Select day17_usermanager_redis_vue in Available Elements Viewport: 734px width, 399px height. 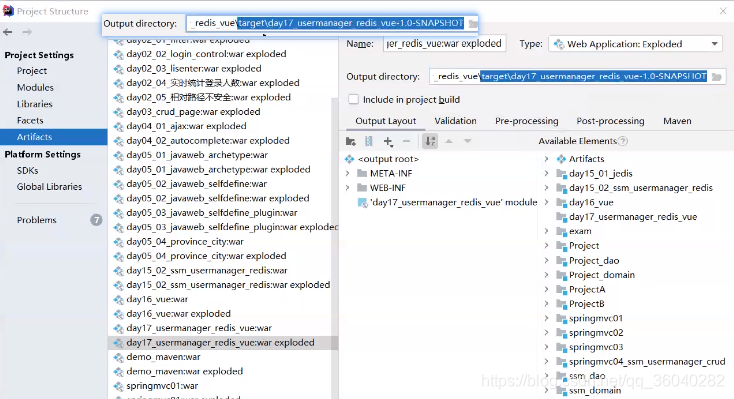click(x=633, y=217)
